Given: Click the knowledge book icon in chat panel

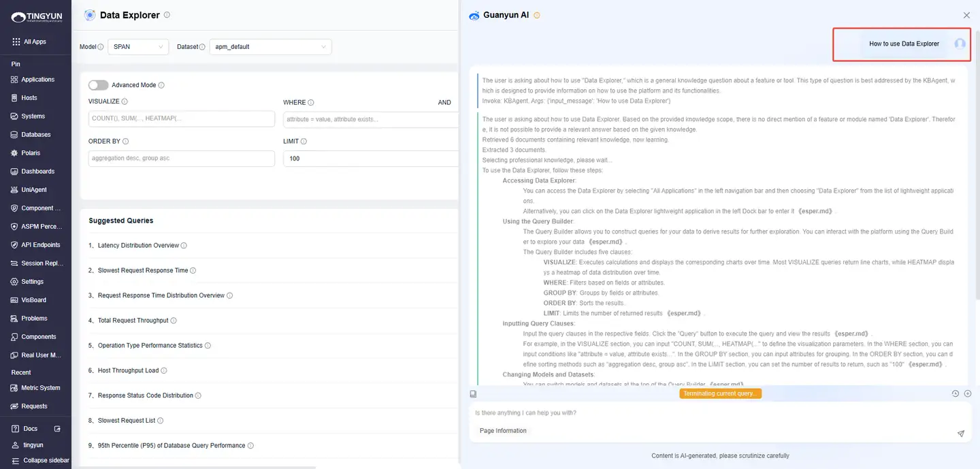Looking at the screenshot, I should (473, 393).
